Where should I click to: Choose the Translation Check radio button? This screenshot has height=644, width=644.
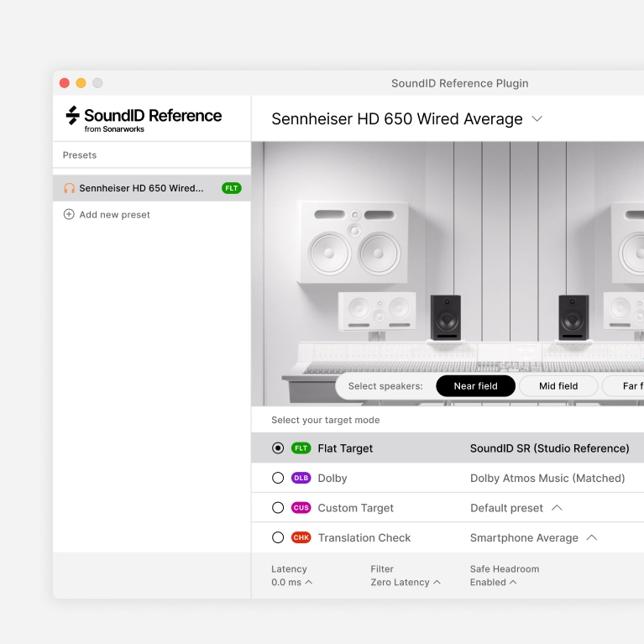pyautogui.click(x=278, y=538)
